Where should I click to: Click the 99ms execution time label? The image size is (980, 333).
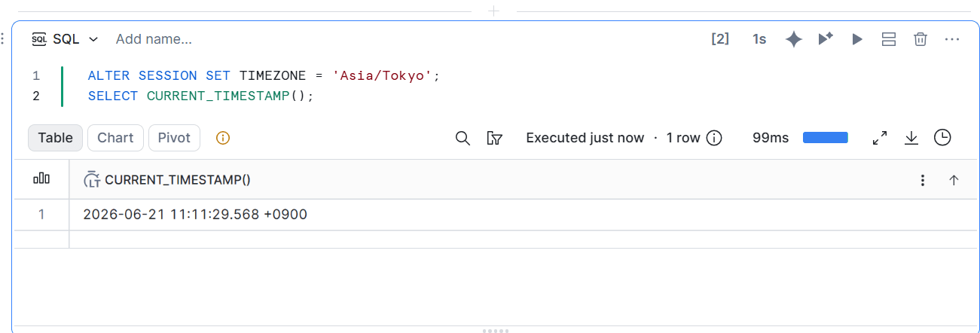click(771, 138)
